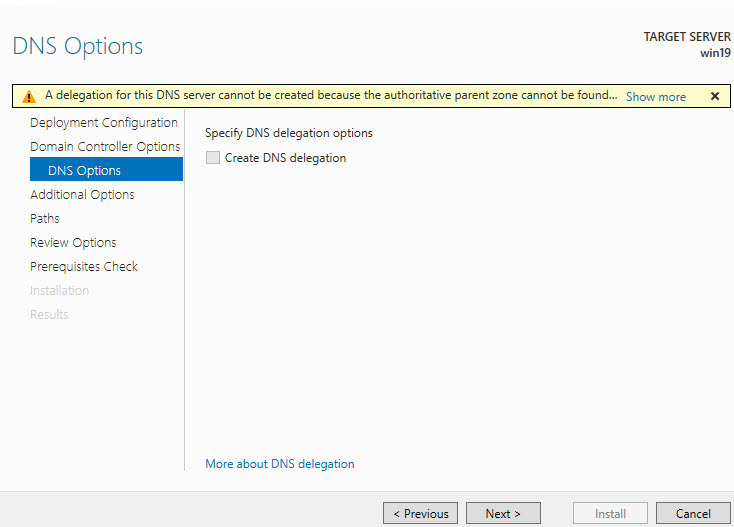Click the delegation warning message text
This screenshot has height=527, width=734.
coord(330,96)
